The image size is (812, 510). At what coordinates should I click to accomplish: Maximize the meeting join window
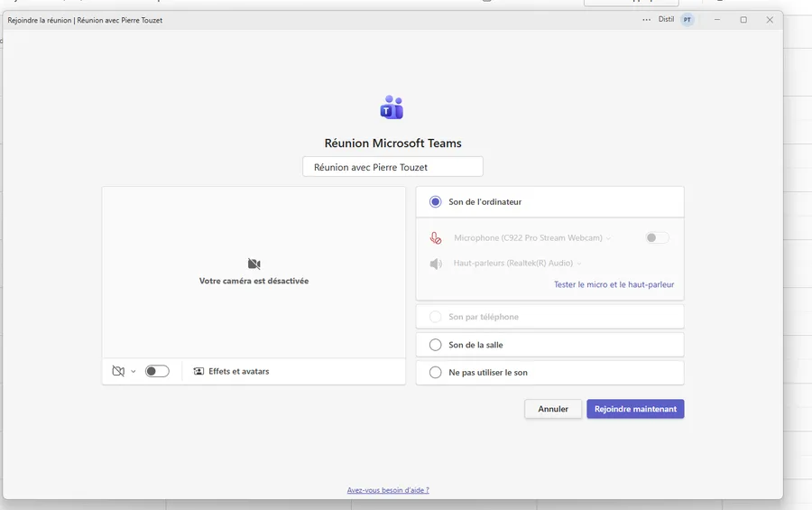pyautogui.click(x=743, y=20)
